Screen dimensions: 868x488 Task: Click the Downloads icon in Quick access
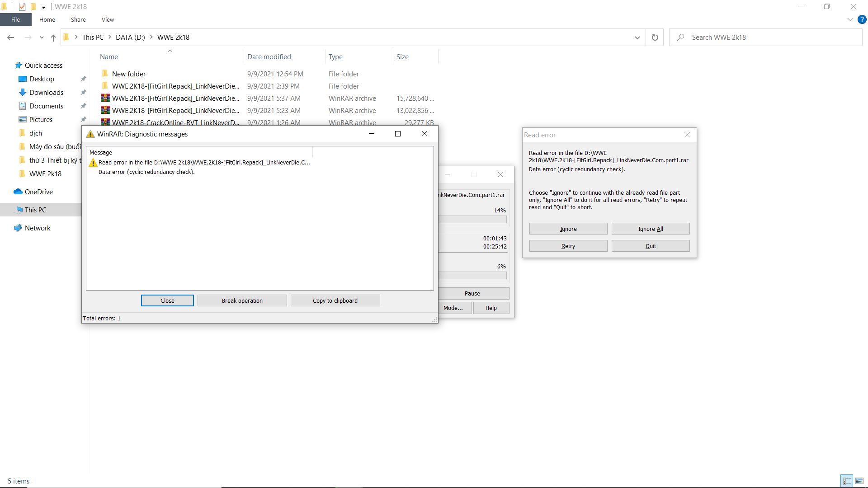pyautogui.click(x=23, y=92)
